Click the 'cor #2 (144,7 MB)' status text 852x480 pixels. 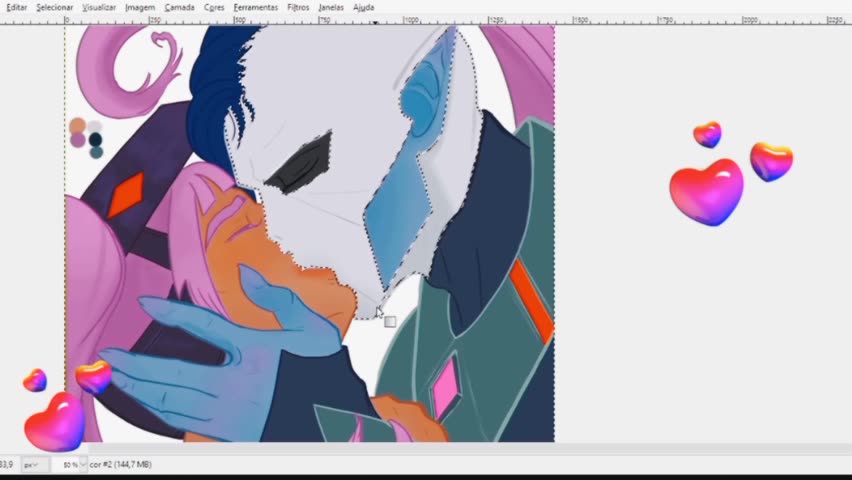pyautogui.click(x=121, y=465)
